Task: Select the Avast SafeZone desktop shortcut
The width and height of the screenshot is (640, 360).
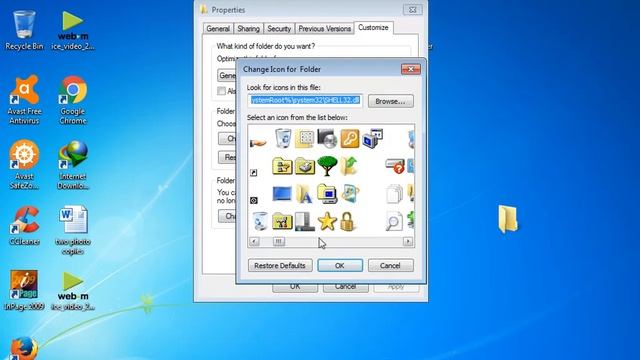Action: pos(24,165)
